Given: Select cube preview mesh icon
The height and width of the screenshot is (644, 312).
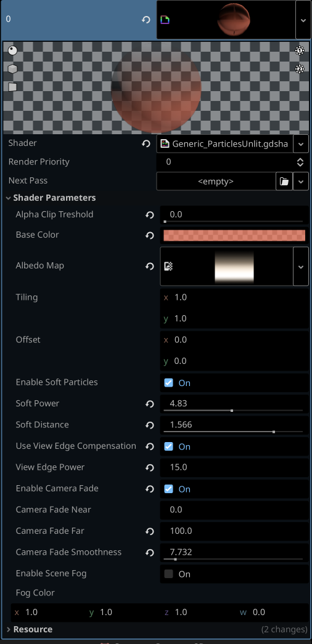Looking at the screenshot, I should click(13, 68).
